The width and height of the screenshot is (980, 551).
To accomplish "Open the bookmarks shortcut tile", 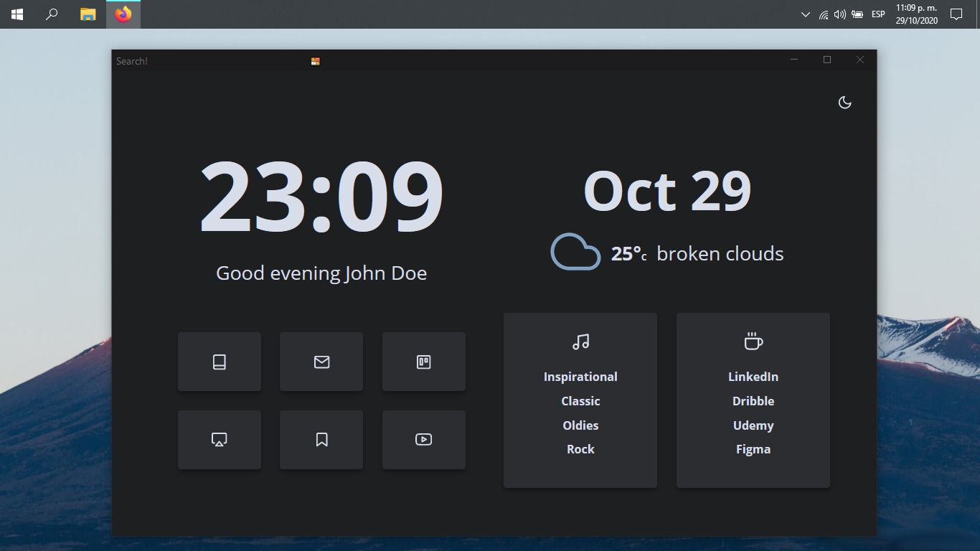I will (321, 439).
